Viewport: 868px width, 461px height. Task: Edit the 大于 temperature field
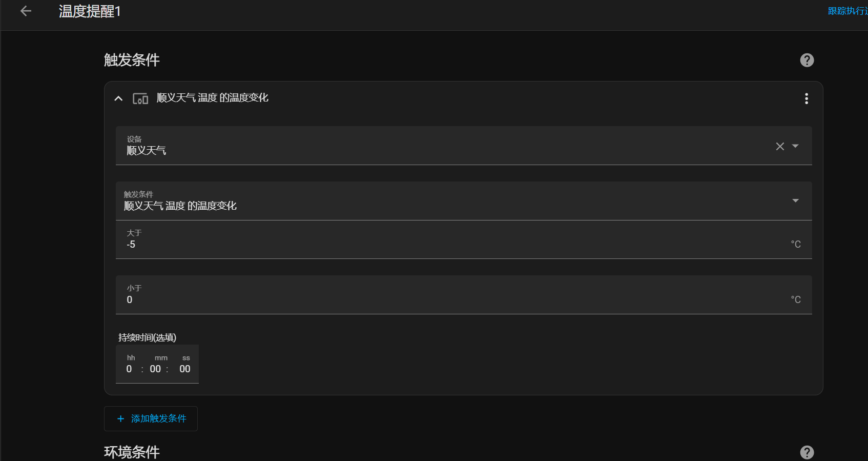pyautogui.click(x=464, y=239)
